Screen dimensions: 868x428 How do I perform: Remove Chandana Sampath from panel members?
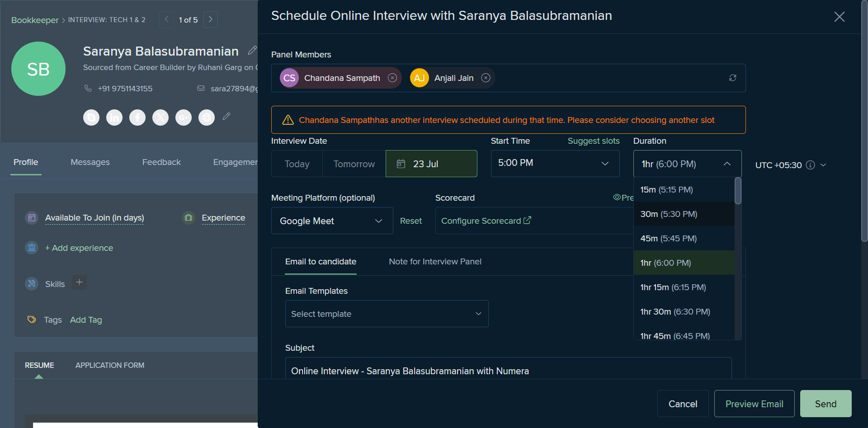392,78
